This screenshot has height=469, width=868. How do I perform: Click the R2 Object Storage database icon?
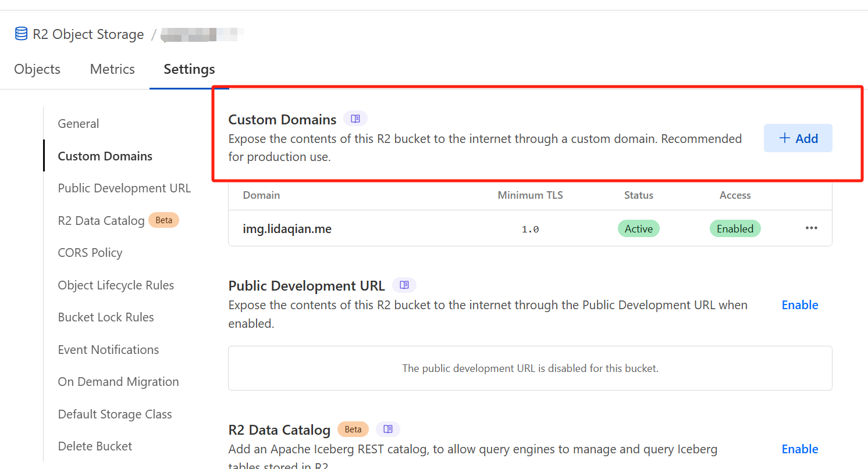tap(21, 34)
